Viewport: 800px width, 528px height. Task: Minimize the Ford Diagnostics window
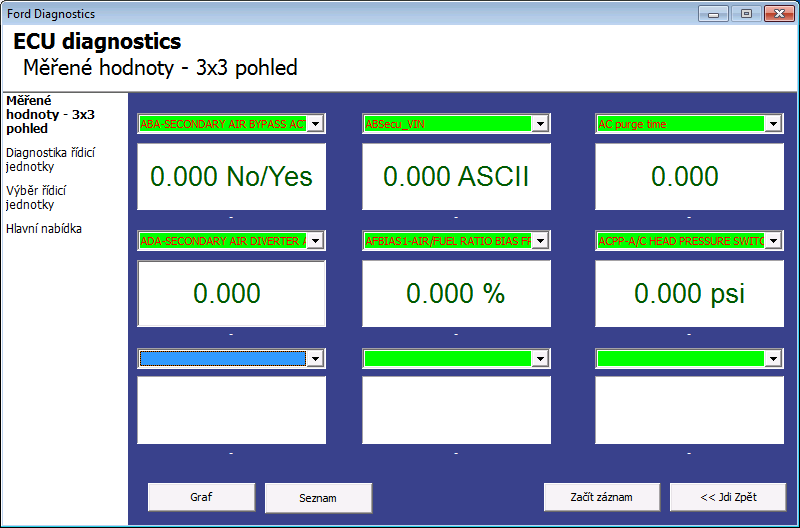click(x=713, y=14)
